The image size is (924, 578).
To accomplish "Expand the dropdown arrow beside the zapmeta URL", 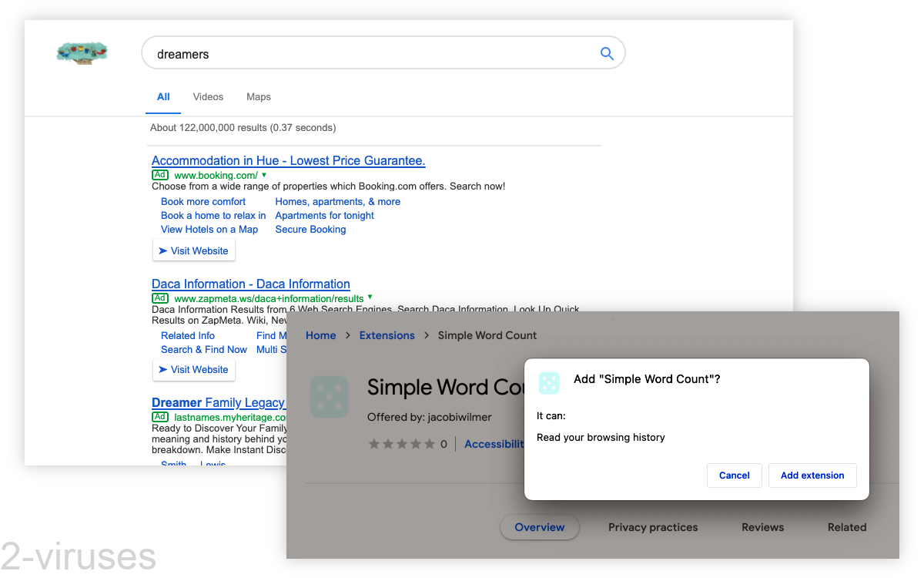I will pyautogui.click(x=370, y=298).
